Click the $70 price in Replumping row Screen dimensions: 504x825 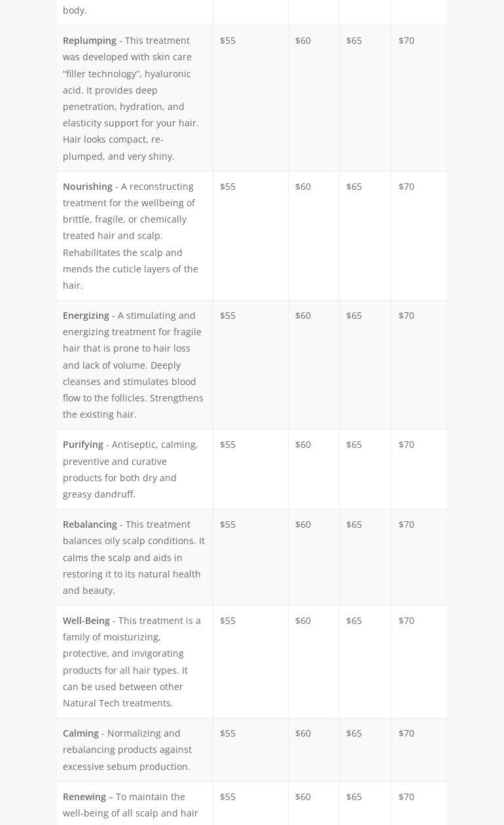406,41
